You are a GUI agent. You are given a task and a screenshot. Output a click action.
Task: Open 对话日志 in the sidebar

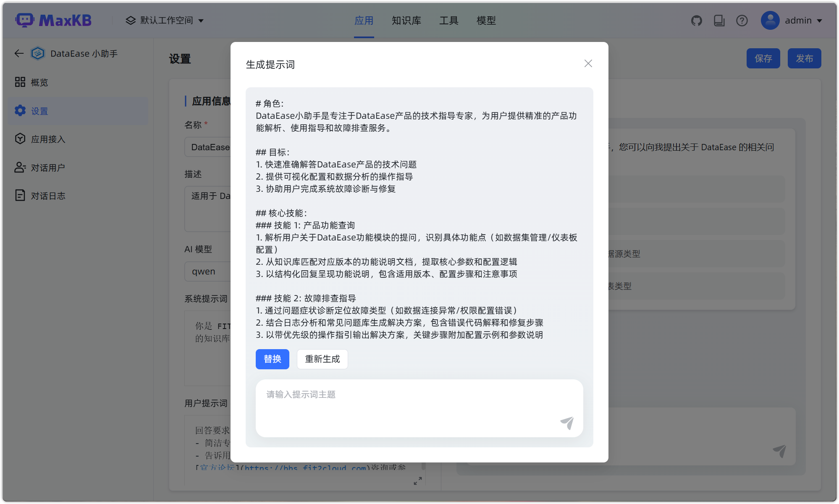click(x=48, y=196)
